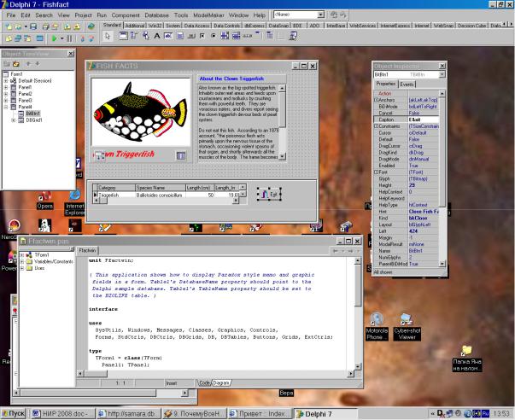This screenshot has height=420, width=515.
Task: Select the PopupMenu component in palette
Action: [x=146, y=36]
